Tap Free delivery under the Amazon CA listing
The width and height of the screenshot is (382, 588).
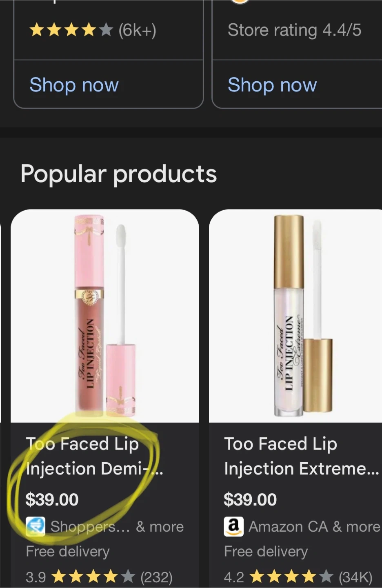coord(266,552)
